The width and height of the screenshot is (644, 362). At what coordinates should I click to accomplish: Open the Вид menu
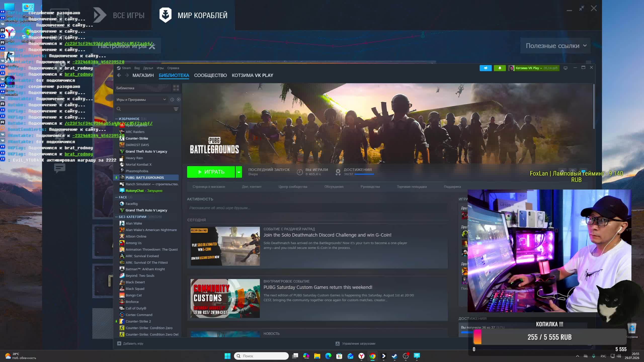point(137,68)
